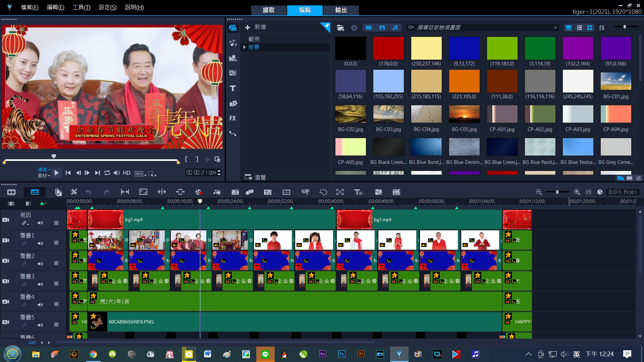Toggle show videos filter in library
Viewport: 644px width, 362px height.
pos(369,28)
